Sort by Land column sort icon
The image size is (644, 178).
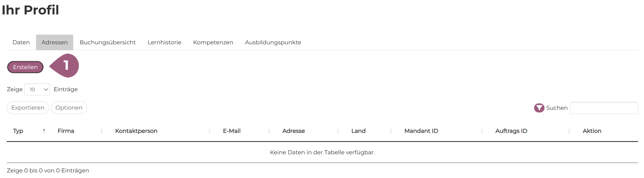(x=391, y=131)
